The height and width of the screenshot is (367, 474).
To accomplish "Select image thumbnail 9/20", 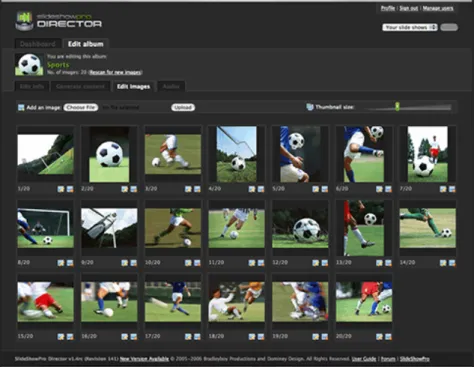I will point(109,228).
